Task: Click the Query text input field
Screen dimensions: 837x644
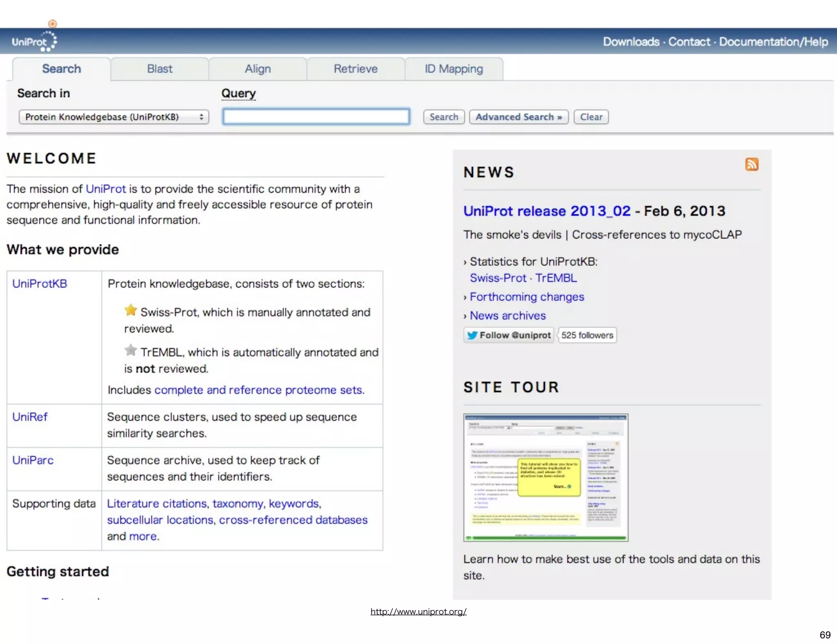Action: (x=316, y=116)
